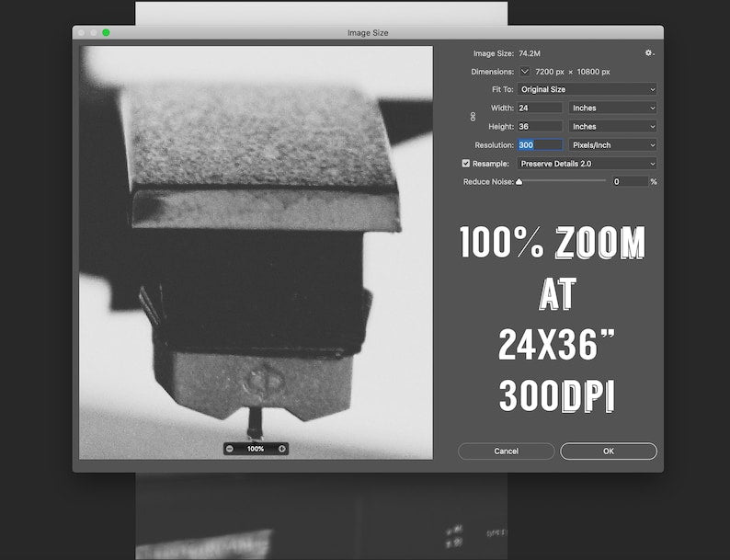730x560 pixels.
Task: Click the Reduce Noise slider handle
Action: tap(519, 181)
